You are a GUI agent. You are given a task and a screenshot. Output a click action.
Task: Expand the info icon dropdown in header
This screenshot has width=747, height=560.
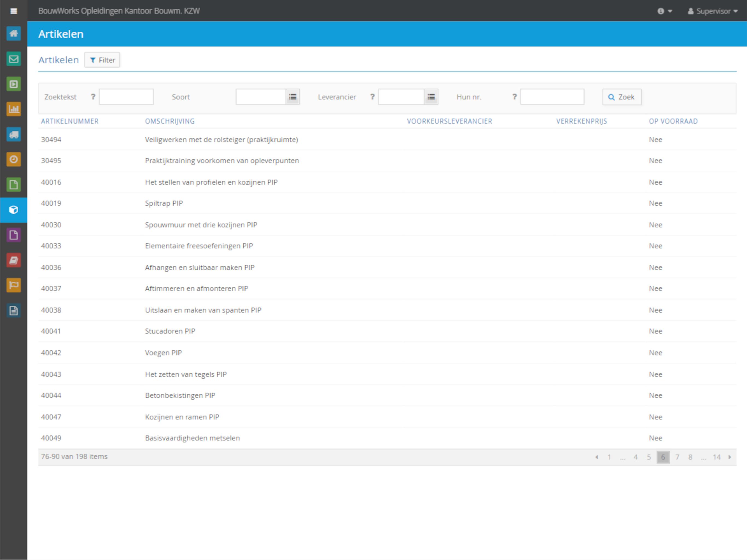coord(665,11)
